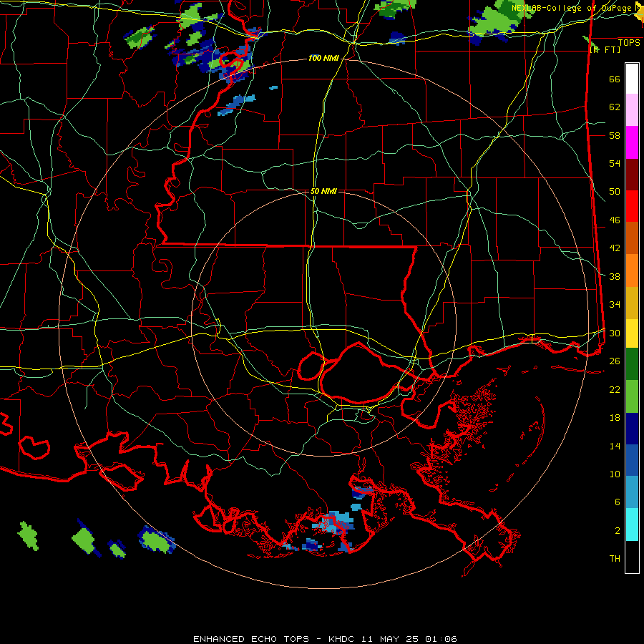Pick the cyan swatch beside the 2 label
The width and height of the screenshot is (644, 644).
pos(632,525)
